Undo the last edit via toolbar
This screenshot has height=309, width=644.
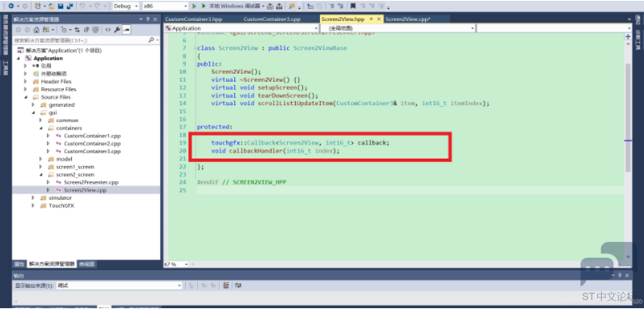82,6
